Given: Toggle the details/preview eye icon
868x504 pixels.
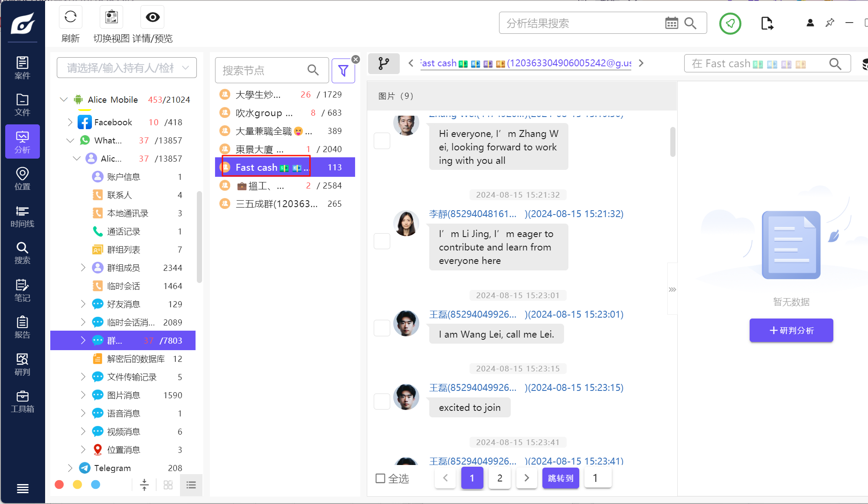Looking at the screenshot, I should (x=152, y=17).
